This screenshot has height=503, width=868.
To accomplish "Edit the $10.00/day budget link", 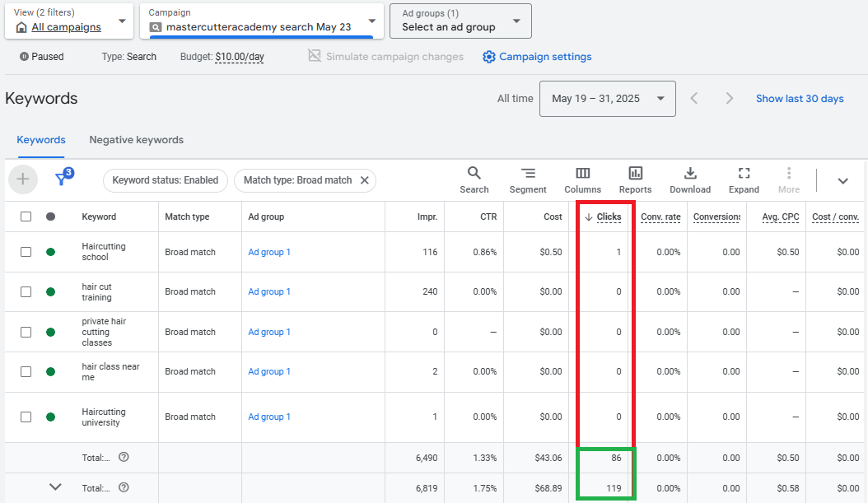I will pos(240,57).
